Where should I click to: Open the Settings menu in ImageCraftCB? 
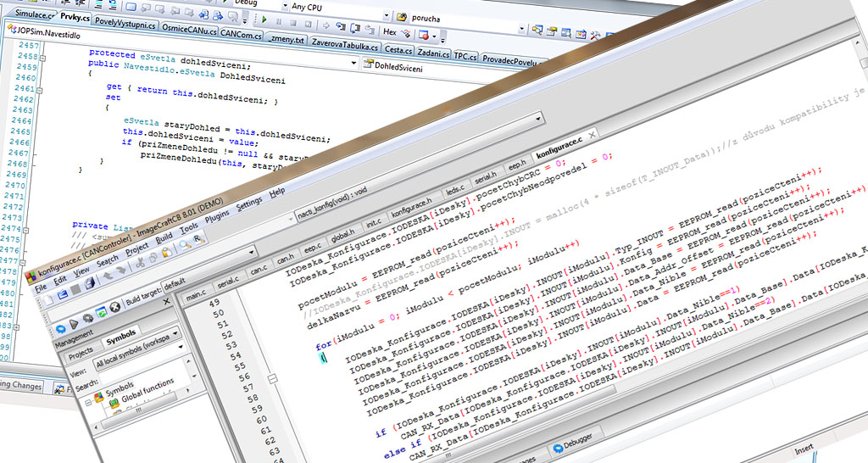tap(249, 204)
